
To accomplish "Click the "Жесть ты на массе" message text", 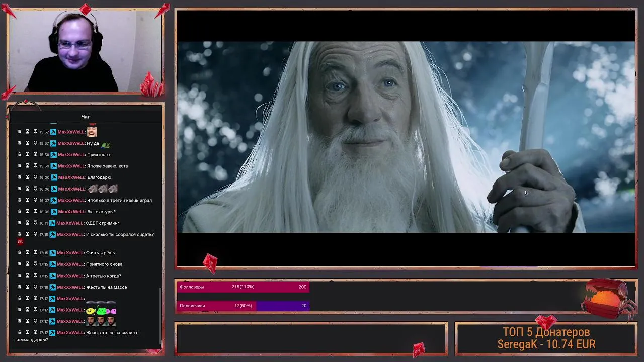I will point(106,287).
